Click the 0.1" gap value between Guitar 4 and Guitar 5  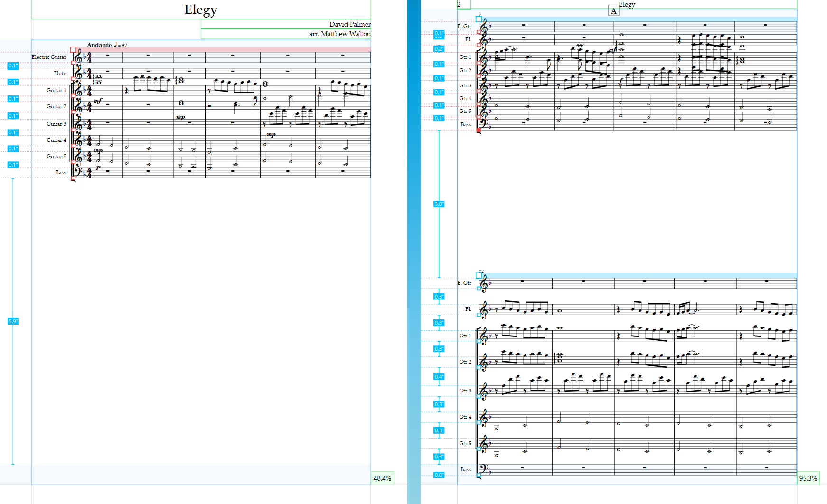pyautogui.click(x=13, y=149)
